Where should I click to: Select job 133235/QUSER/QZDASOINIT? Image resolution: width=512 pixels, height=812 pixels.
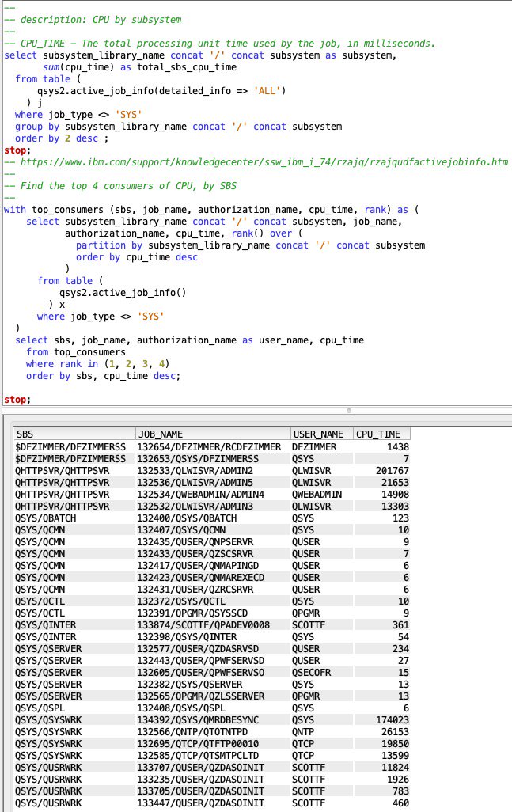pos(200,780)
